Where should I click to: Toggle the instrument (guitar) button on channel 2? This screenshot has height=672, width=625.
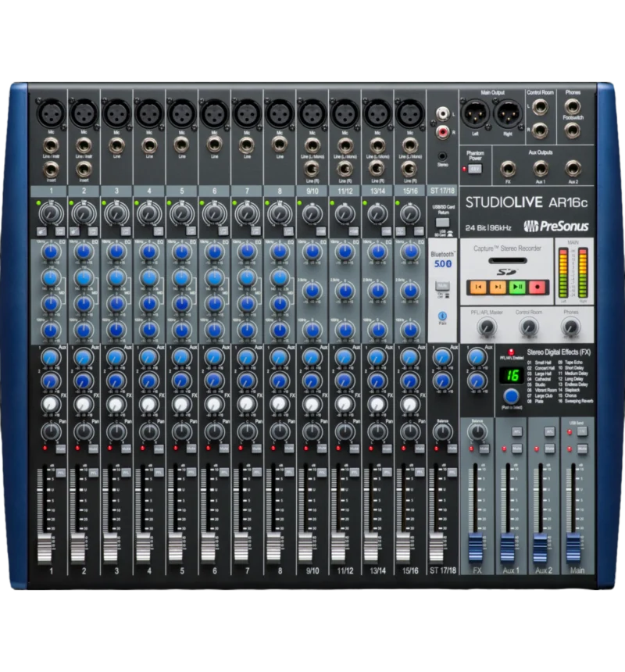pyautogui.click(x=74, y=232)
